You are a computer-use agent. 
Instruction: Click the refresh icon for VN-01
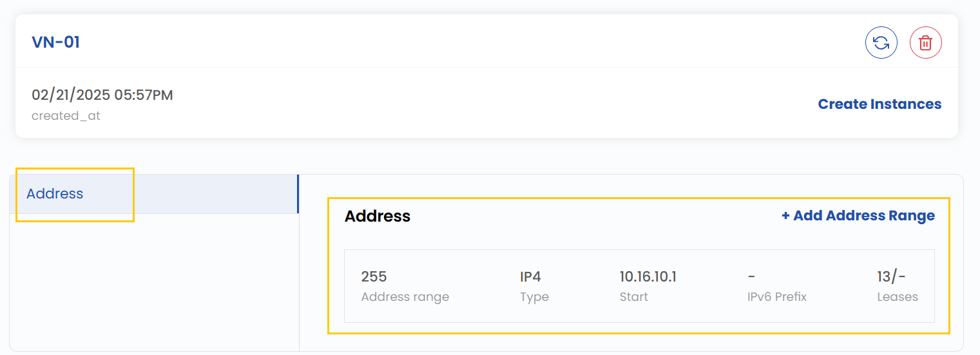881,43
